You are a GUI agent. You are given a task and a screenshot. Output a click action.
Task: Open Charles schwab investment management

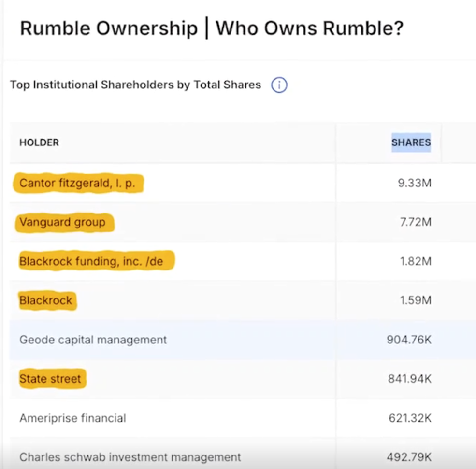coord(130,456)
